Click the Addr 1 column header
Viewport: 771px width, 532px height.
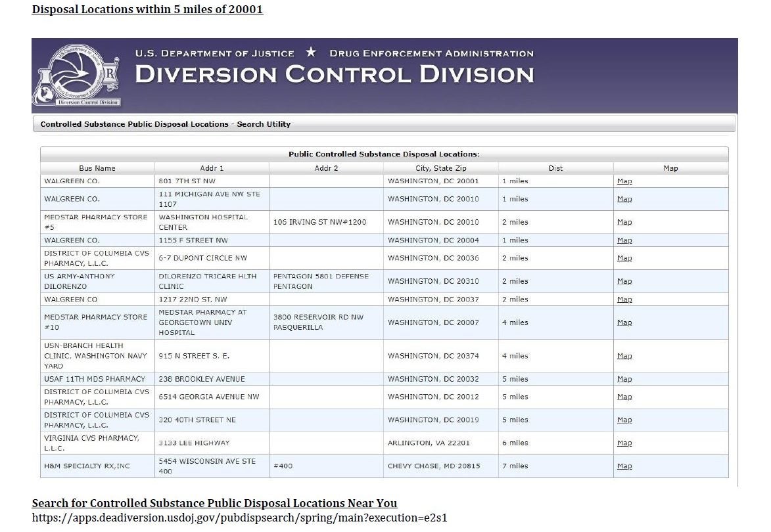coord(212,168)
